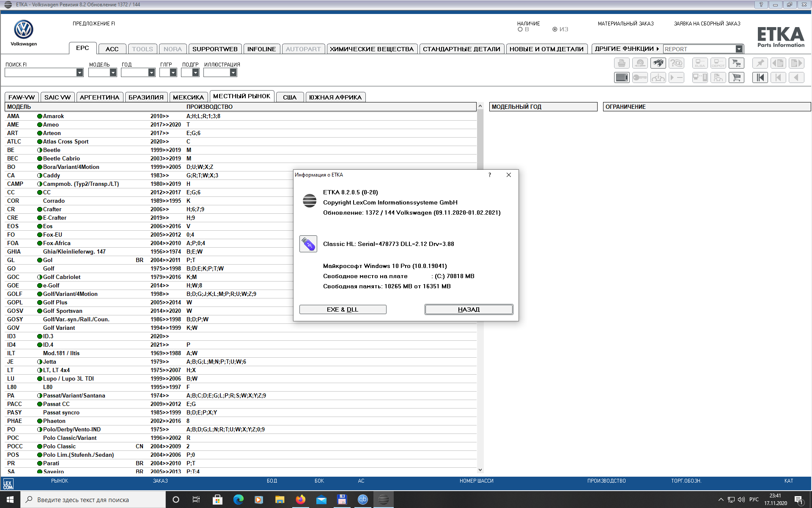Image resolution: width=812 pixels, height=508 pixels.
Task: Click the key icon in the toolbar
Action: pos(640,77)
